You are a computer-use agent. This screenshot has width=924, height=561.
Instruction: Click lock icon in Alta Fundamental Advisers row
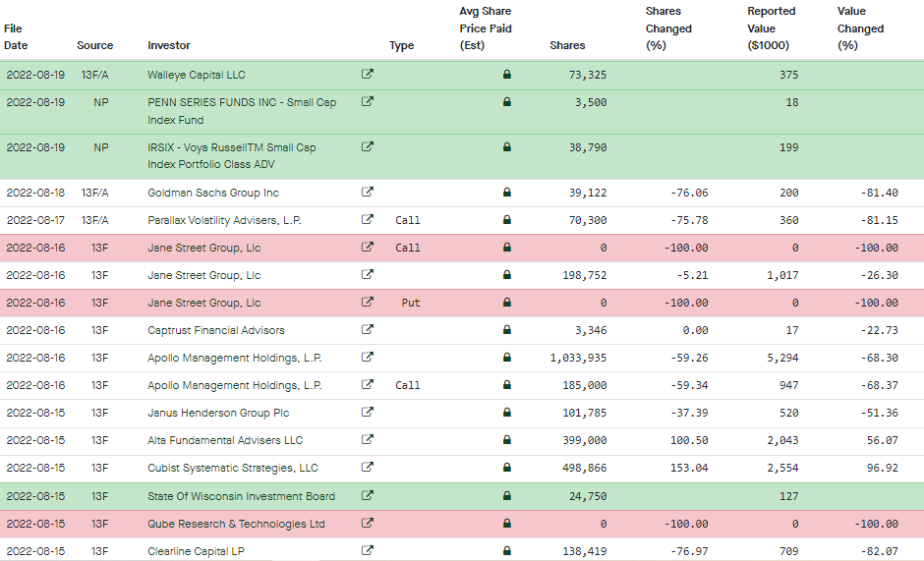(507, 439)
